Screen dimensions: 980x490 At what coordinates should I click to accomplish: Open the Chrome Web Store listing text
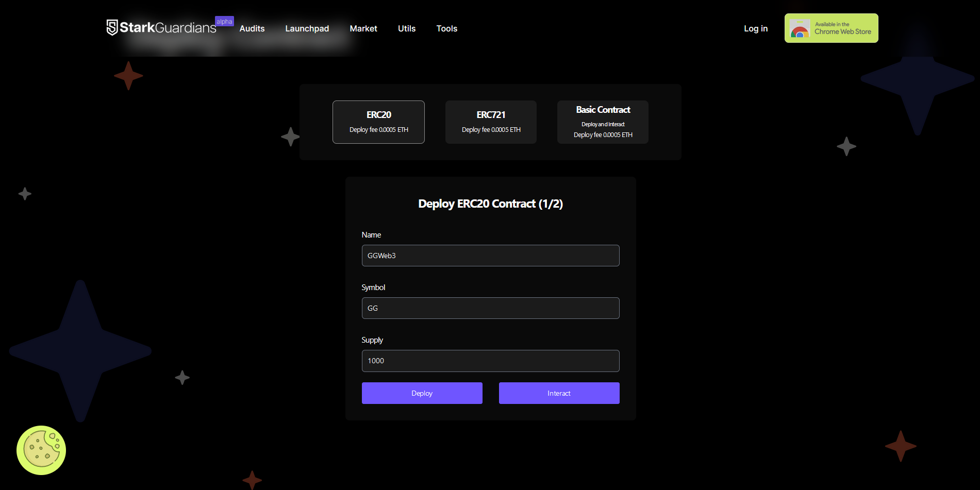(x=842, y=28)
